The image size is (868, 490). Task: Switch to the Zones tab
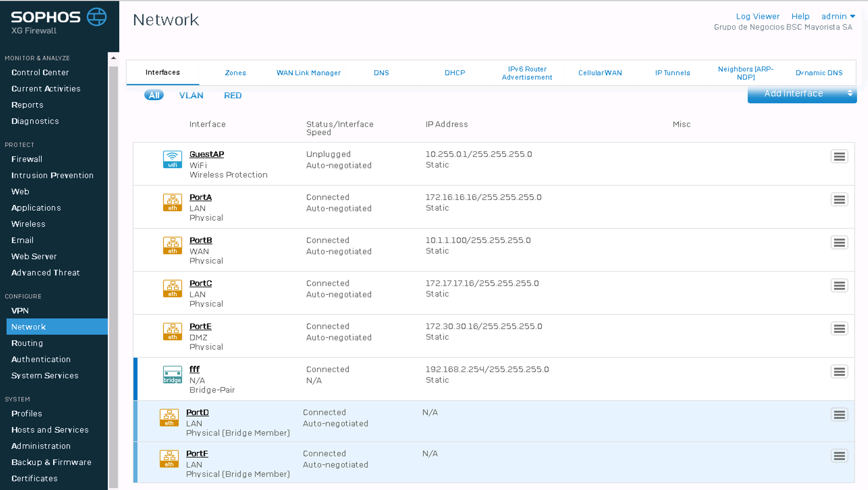(235, 73)
